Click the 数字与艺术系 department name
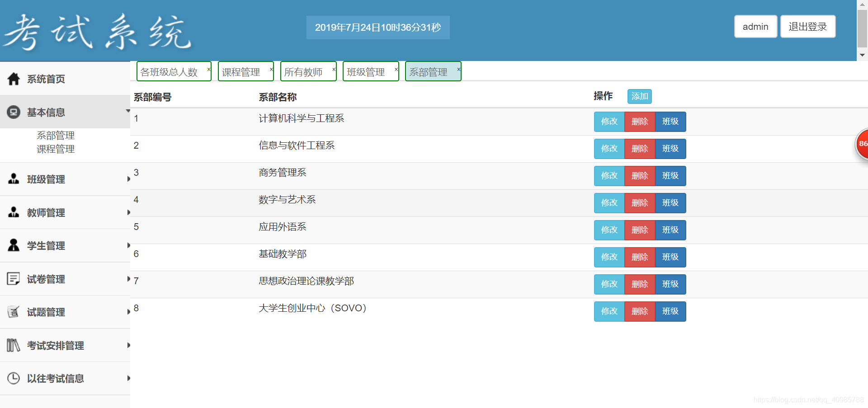The height and width of the screenshot is (408, 868). pyautogui.click(x=287, y=200)
